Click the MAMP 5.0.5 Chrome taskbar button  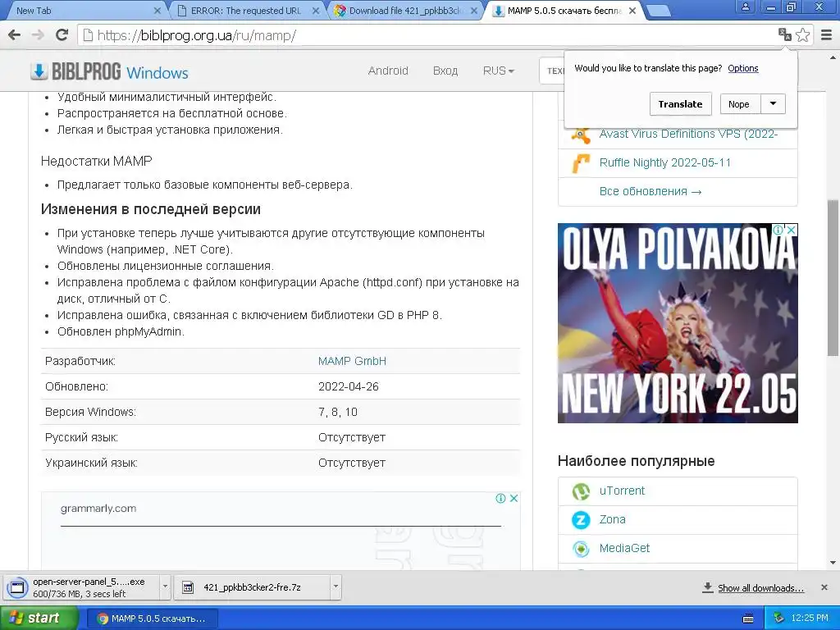(x=152, y=619)
